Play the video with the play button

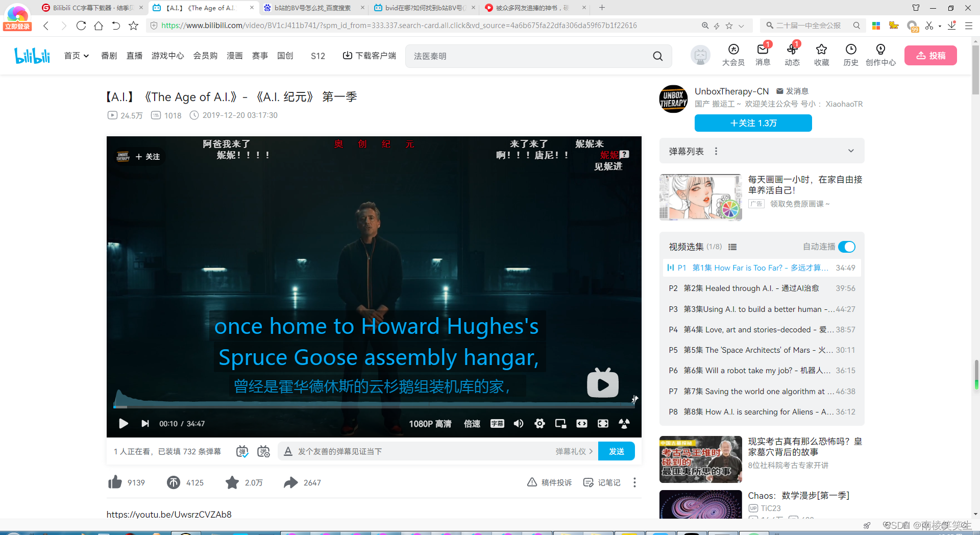coord(123,424)
